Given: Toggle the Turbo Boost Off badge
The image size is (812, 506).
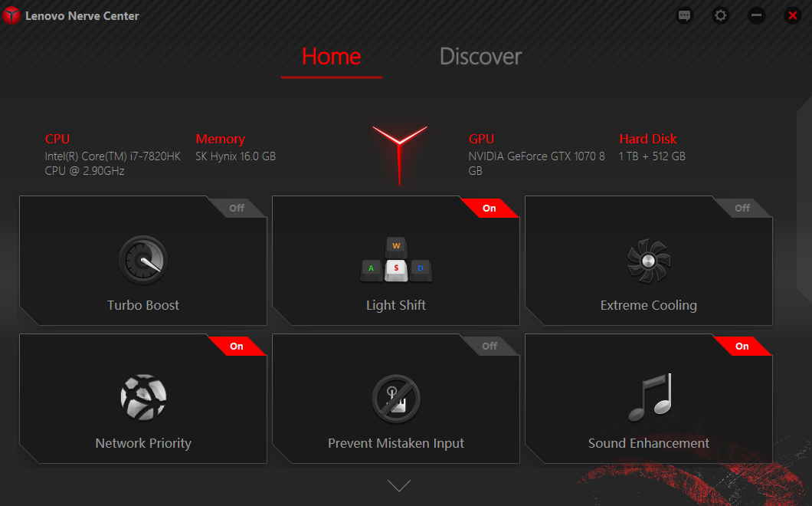Looking at the screenshot, I should (237, 208).
